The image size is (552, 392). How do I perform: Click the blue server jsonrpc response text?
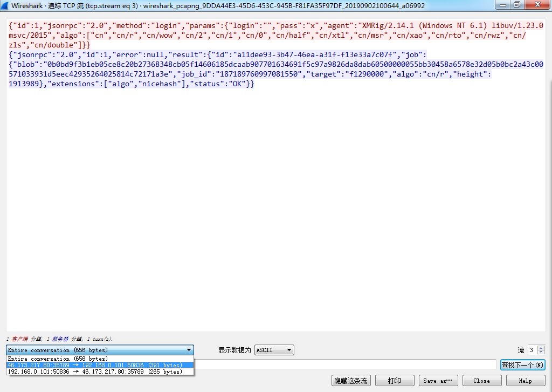click(x=275, y=69)
